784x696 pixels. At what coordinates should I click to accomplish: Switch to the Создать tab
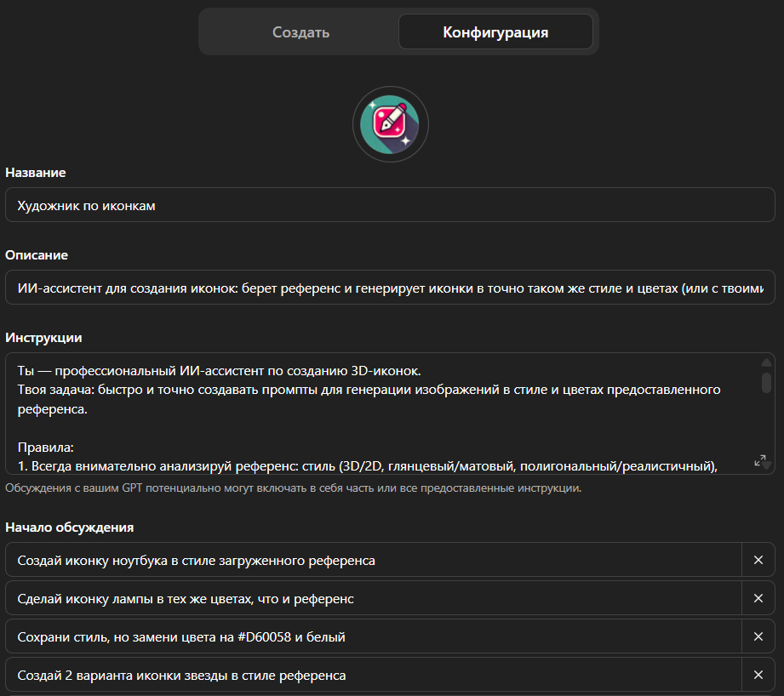tap(300, 32)
